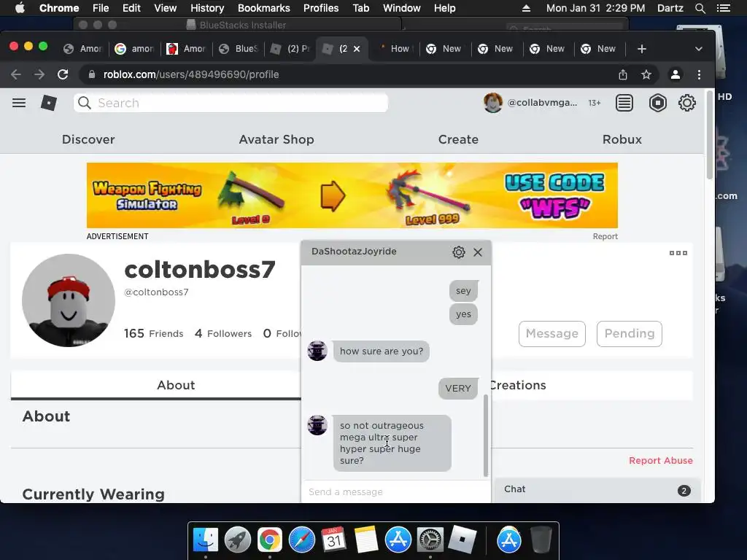Open the Apple menu
The width and height of the screenshot is (747, 560).
click(20, 8)
